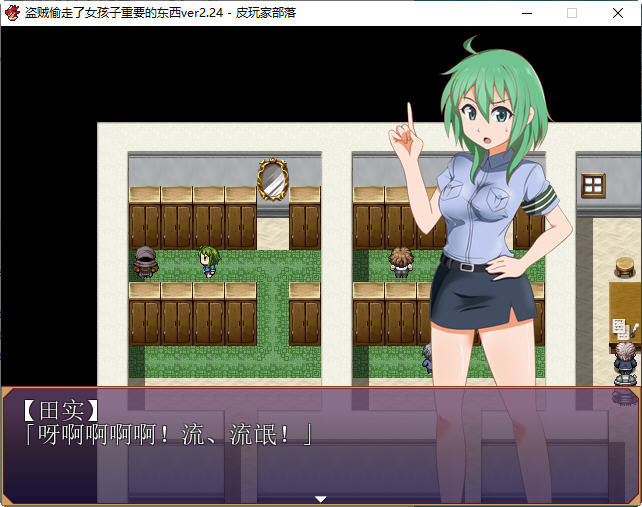The image size is (642, 507).
Task: Click the brown-haired NPC in right room
Action: [400, 262]
